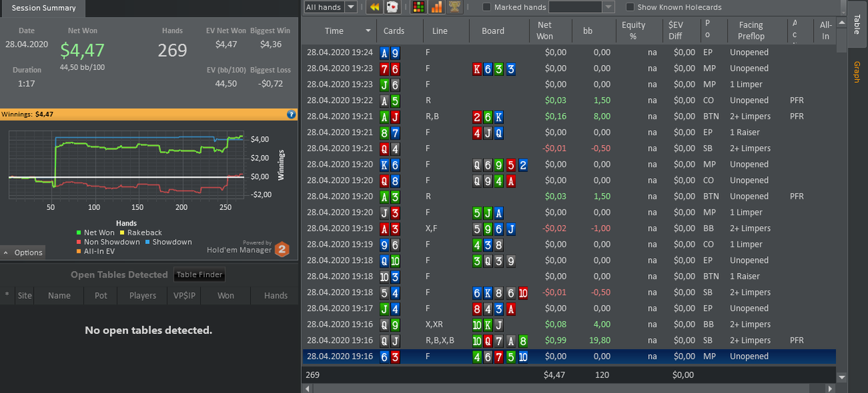Select the highlighted 6 3 hand row
Image resolution: width=868 pixels, height=393 pixels.
click(569, 356)
